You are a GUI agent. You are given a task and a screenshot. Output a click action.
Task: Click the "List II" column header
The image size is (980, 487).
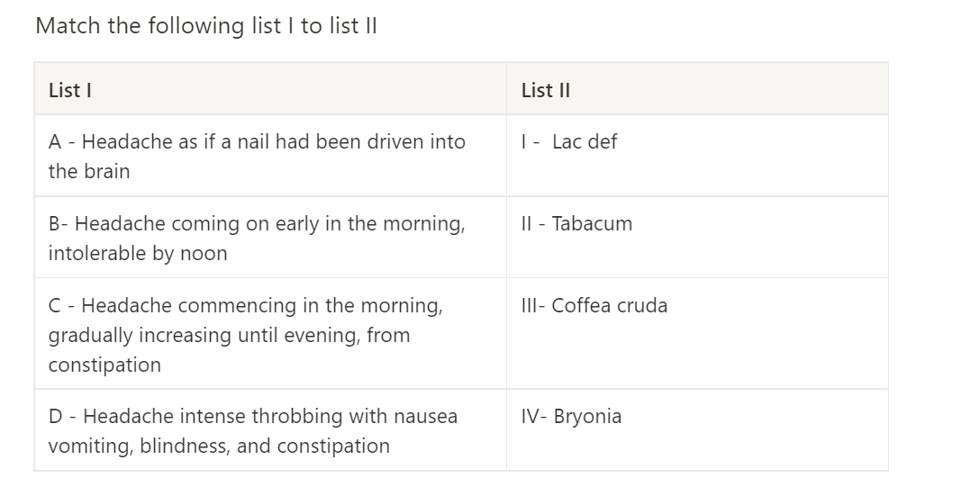545,90
